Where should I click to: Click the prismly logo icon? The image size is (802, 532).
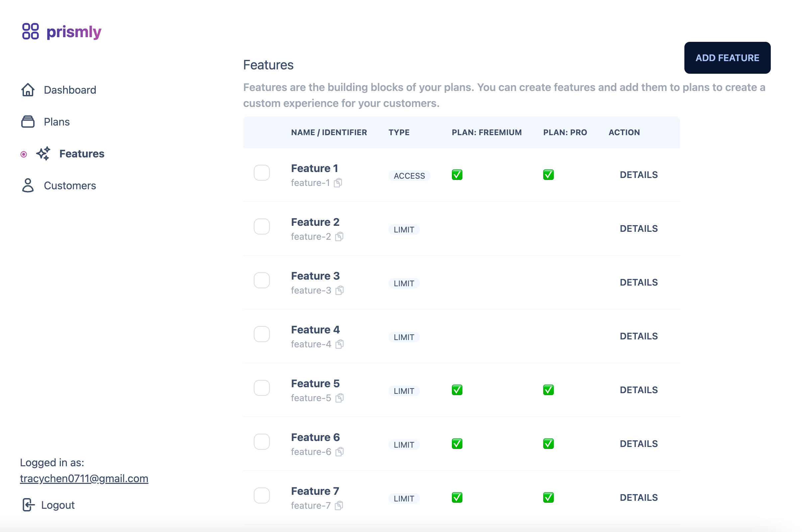click(x=31, y=32)
